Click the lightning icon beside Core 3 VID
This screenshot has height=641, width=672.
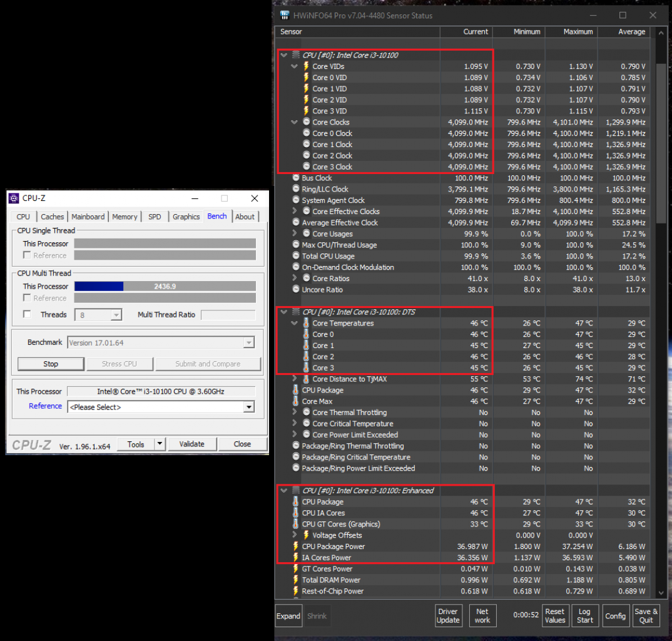click(306, 111)
